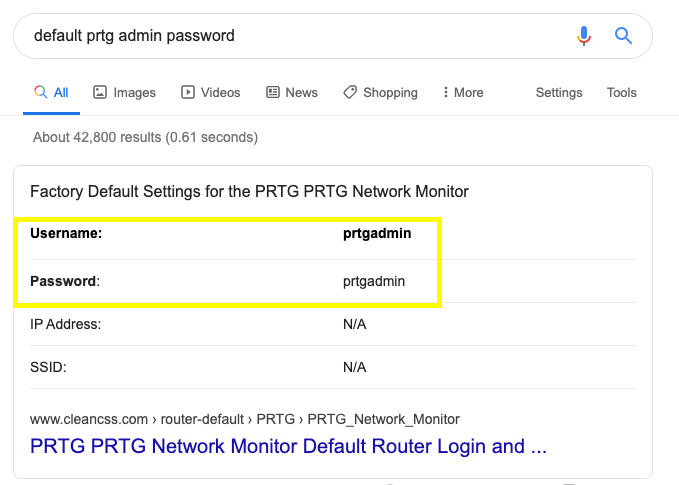This screenshot has width=679, height=485.
Task: Click the Videos tab play icon
Action: click(x=187, y=92)
